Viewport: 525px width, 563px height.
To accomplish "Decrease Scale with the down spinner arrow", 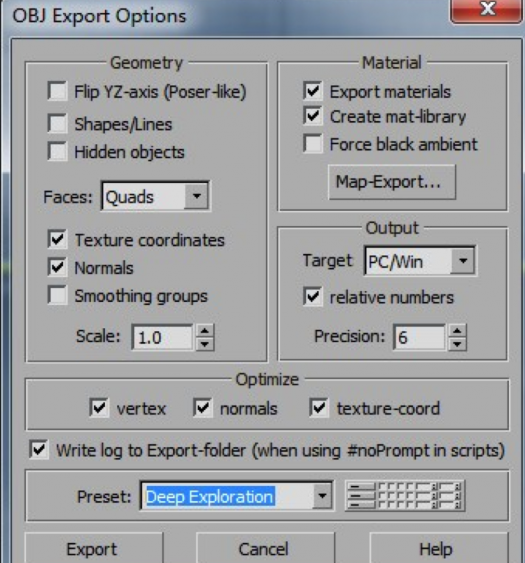I will (205, 344).
